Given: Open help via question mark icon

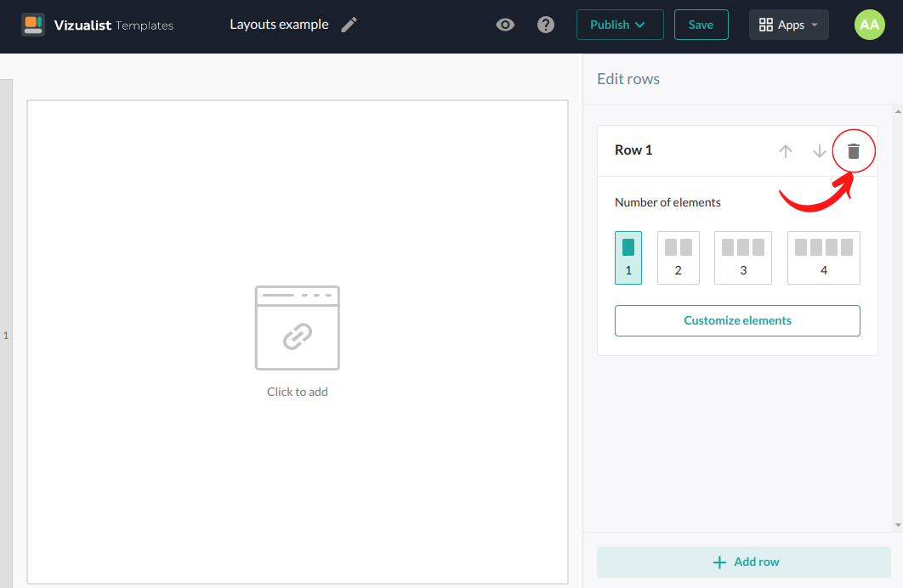Looking at the screenshot, I should coord(546,25).
